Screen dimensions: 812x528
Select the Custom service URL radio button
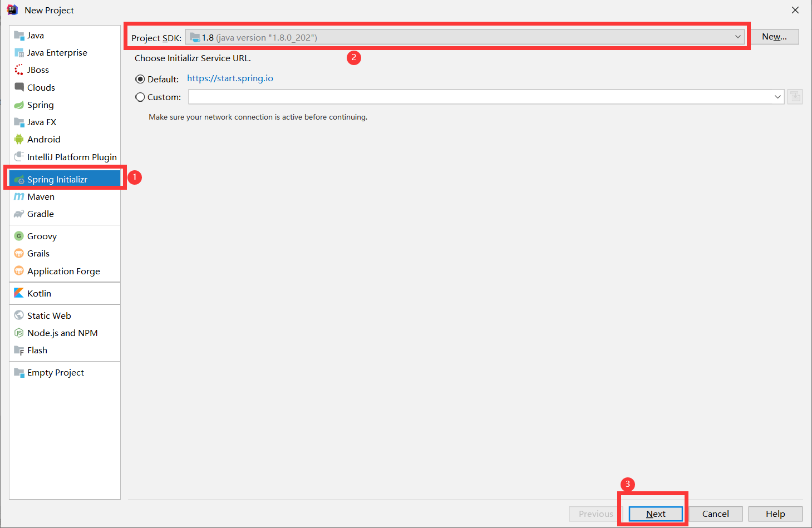140,97
